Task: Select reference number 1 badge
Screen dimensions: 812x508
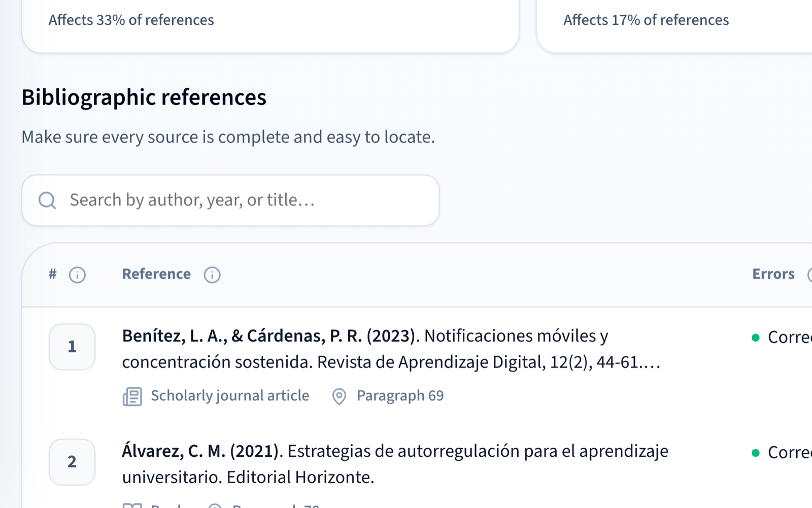Action: coord(72,347)
